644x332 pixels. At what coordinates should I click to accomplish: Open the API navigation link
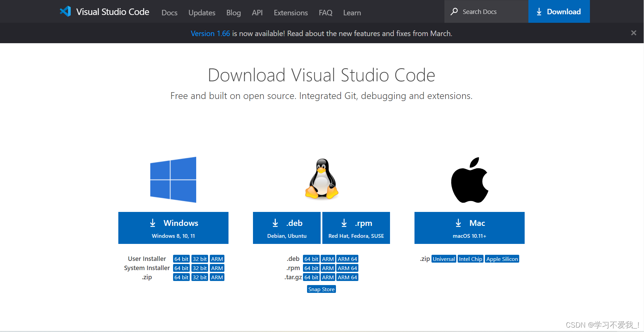(x=257, y=13)
